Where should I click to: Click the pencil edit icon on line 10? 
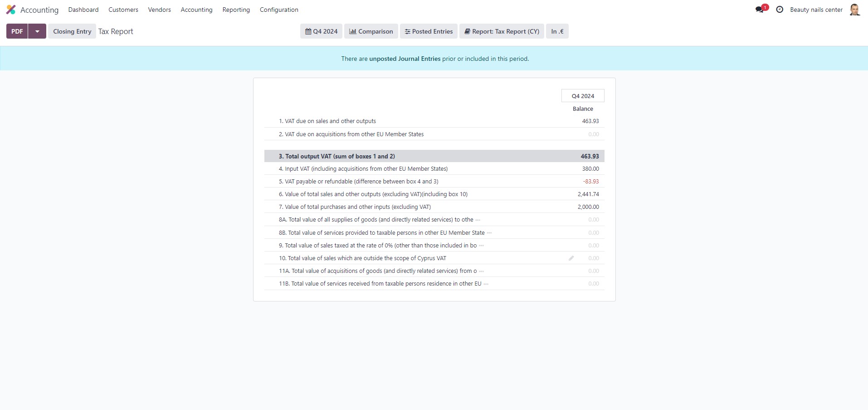tap(571, 258)
